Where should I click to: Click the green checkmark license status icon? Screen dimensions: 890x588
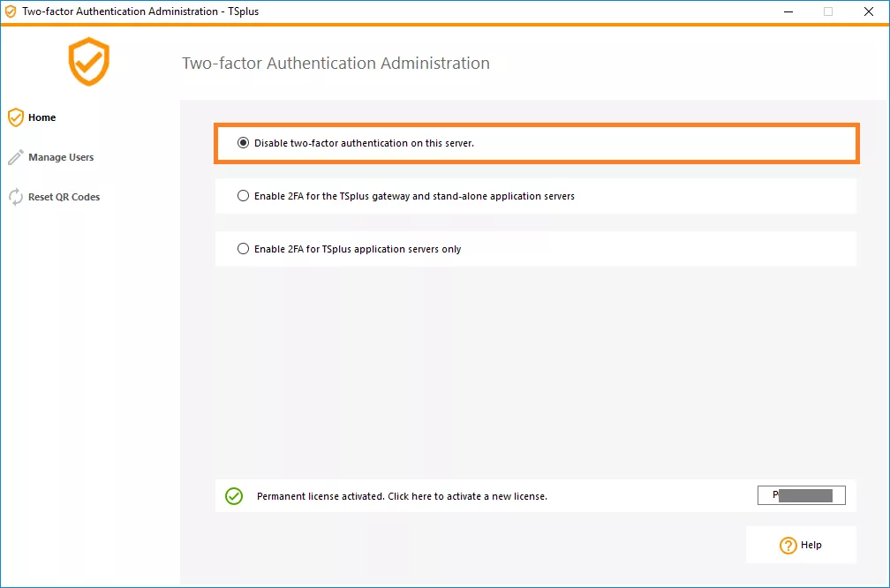click(233, 496)
